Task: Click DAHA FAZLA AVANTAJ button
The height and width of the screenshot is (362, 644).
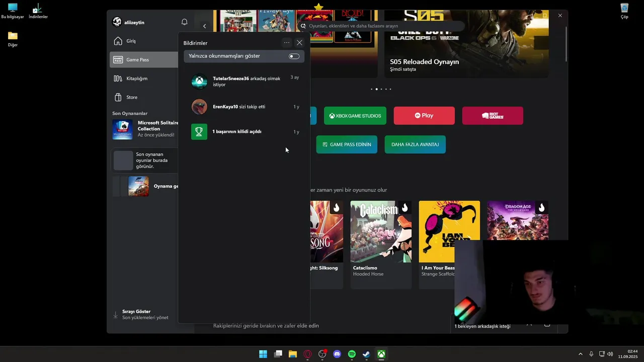Action: [415, 144]
